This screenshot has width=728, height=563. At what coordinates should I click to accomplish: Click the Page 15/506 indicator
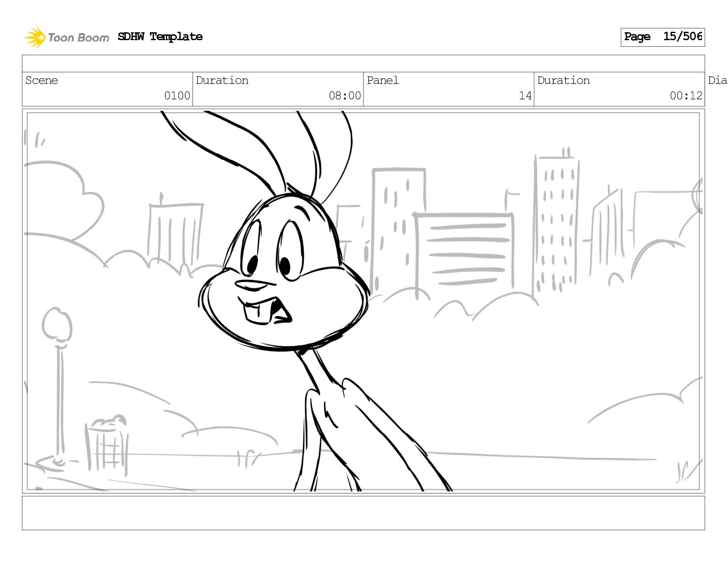[x=663, y=37]
